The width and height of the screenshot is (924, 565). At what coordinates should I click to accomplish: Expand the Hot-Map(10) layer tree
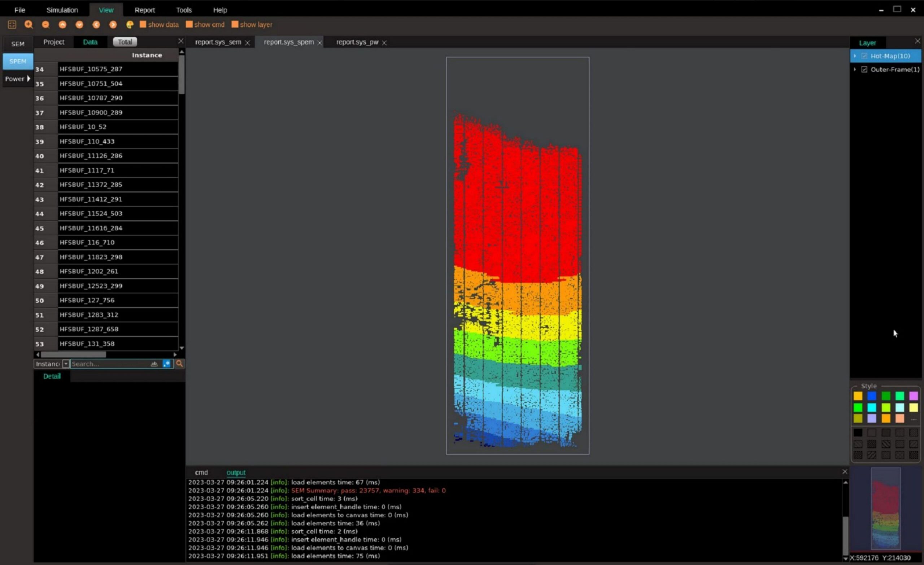(855, 56)
